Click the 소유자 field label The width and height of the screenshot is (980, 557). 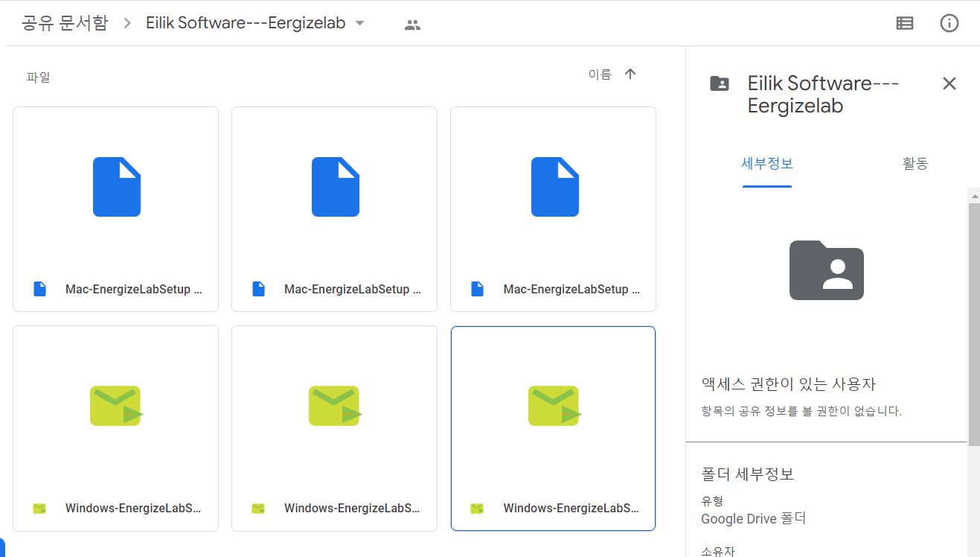(x=718, y=551)
